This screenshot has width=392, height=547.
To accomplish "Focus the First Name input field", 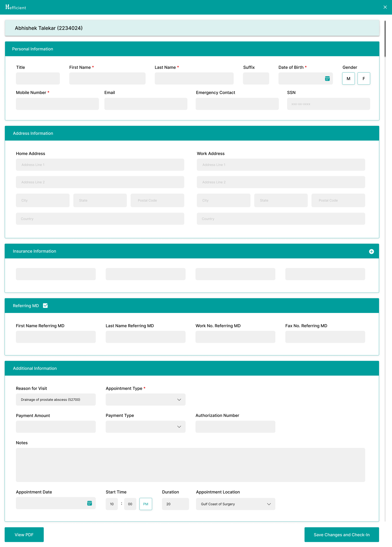I will coord(107,79).
